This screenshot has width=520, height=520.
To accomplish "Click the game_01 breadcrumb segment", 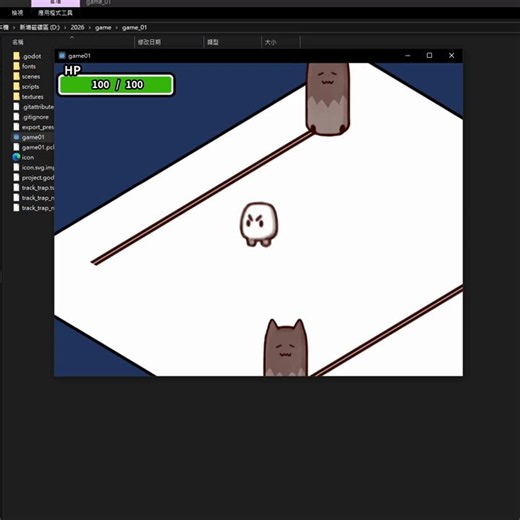I will pos(134,27).
